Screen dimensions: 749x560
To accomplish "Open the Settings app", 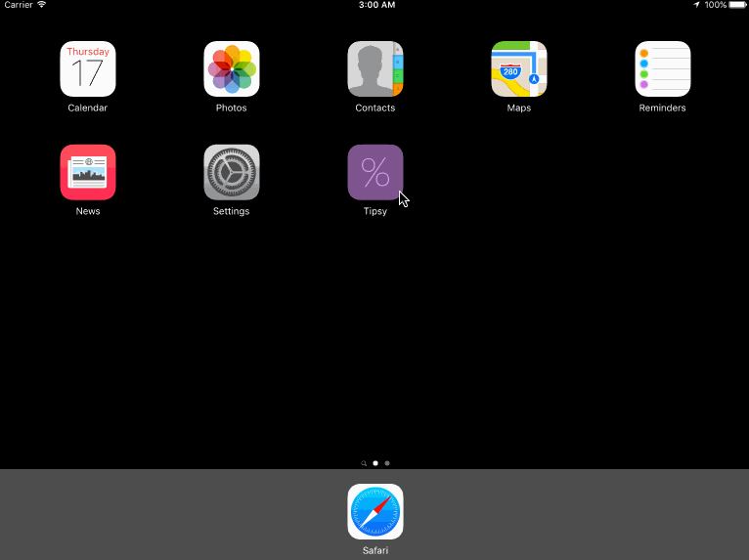I will pyautogui.click(x=232, y=172).
